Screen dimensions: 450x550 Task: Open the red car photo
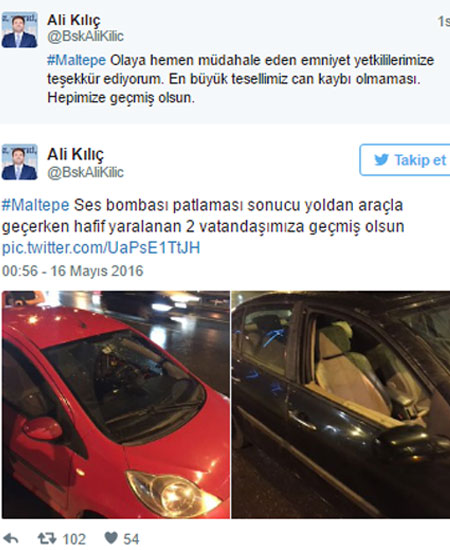coord(116,404)
